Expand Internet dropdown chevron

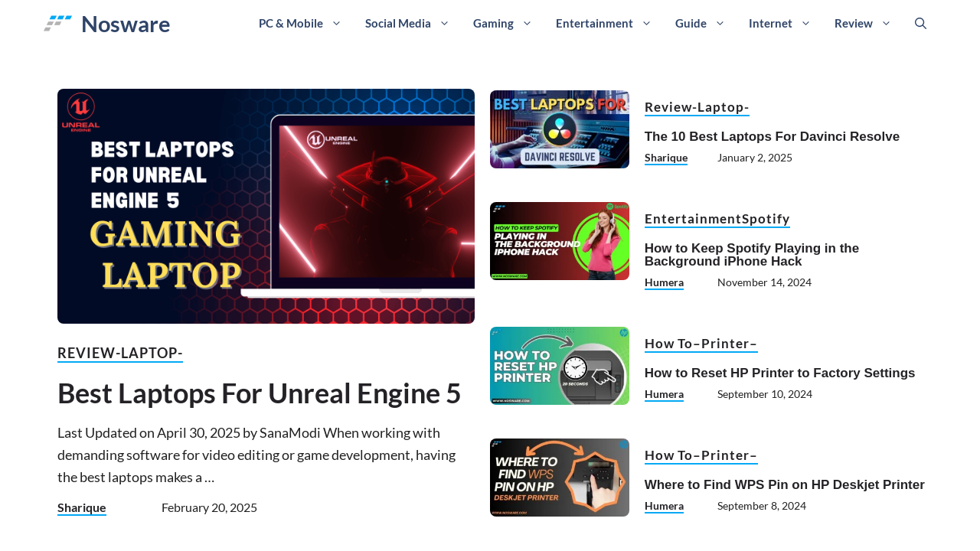pos(805,23)
